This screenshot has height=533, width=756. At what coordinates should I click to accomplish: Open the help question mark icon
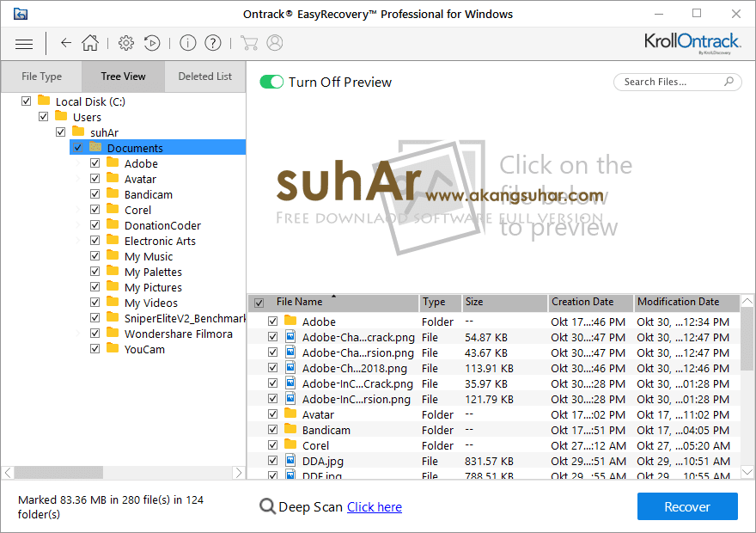point(213,43)
